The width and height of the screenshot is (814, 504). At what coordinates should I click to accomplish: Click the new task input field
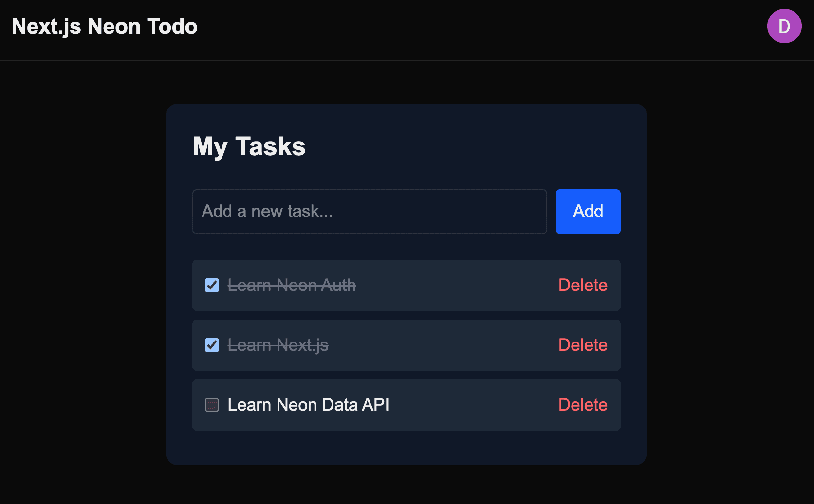(x=369, y=211)
